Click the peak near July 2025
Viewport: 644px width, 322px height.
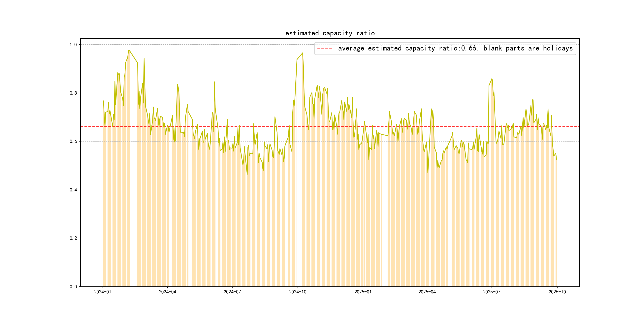[x=492, y=79]
